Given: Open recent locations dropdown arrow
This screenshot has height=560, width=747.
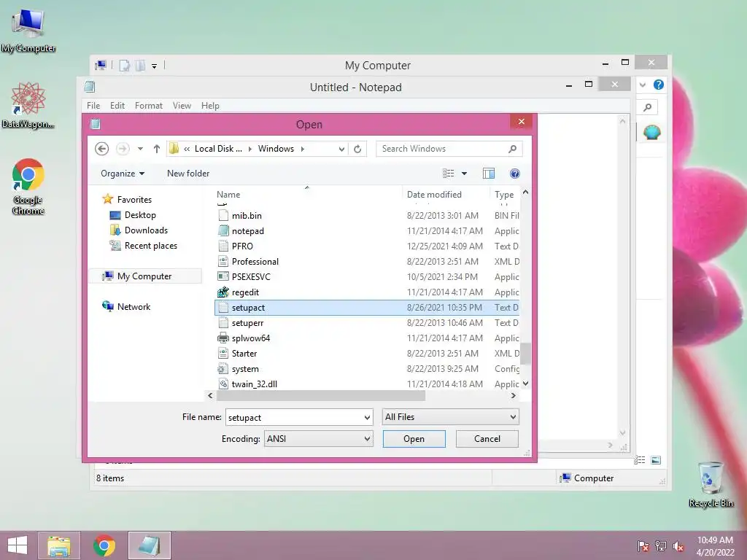Looking at the screenshot, I should click(x=140, y=149).
